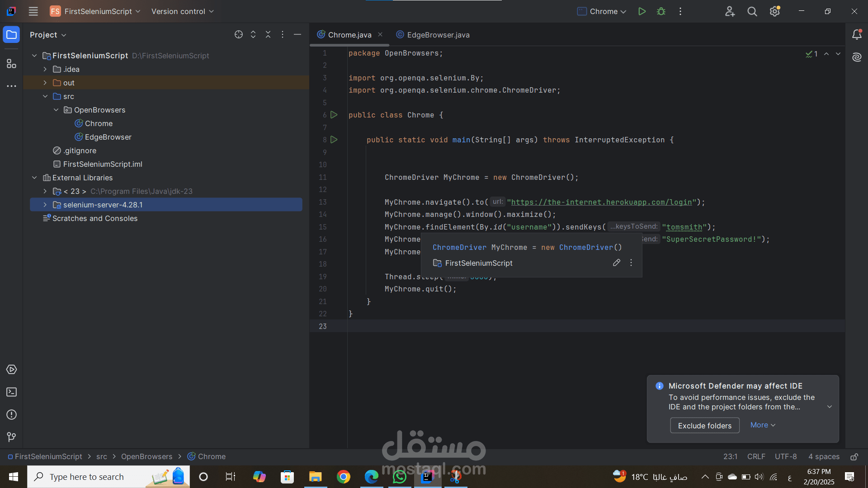
Task: Click run gutter icon beside main method
Action: (334, 140)
